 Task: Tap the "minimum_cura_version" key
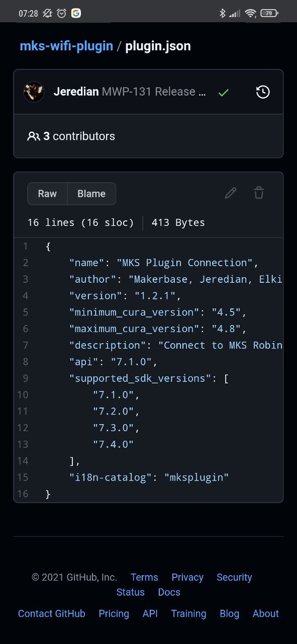click(x=132, y=312)
